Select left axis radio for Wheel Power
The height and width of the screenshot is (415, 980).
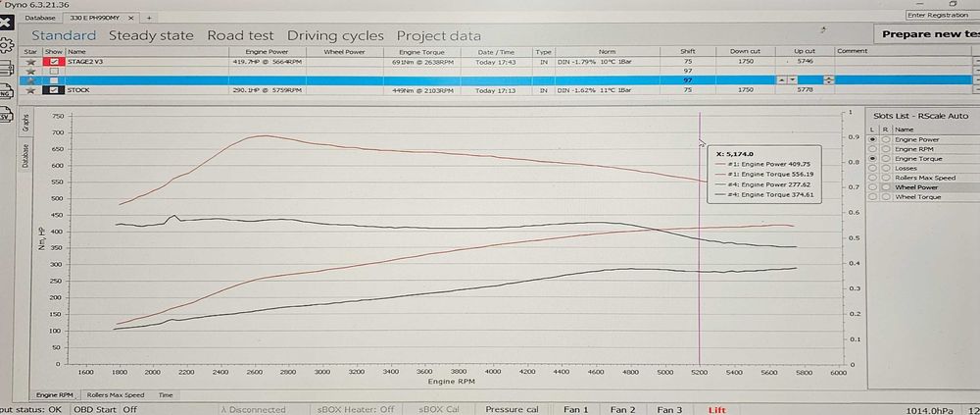pyautogui.click(x=873, y=187)
